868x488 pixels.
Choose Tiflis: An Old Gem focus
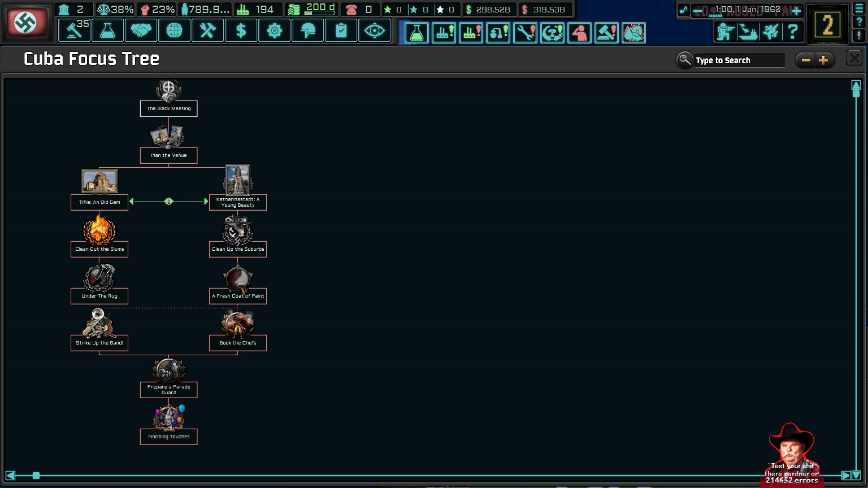[99, 202]
